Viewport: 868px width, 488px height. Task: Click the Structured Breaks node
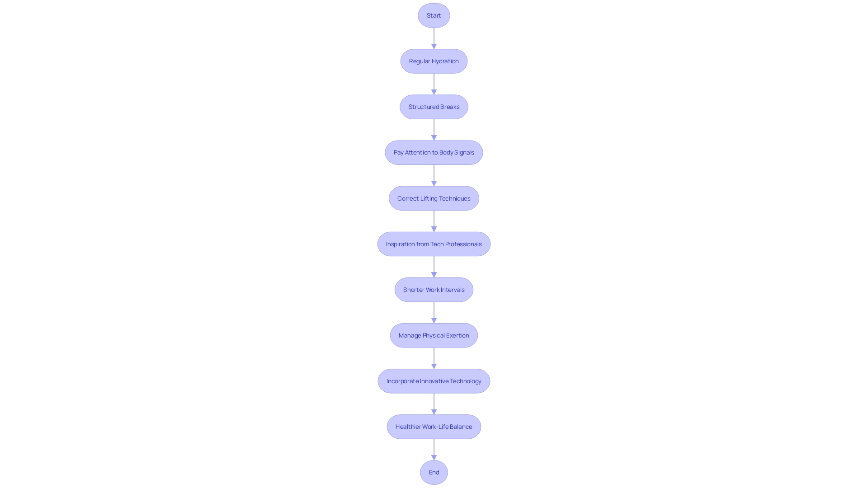point(434,106)
